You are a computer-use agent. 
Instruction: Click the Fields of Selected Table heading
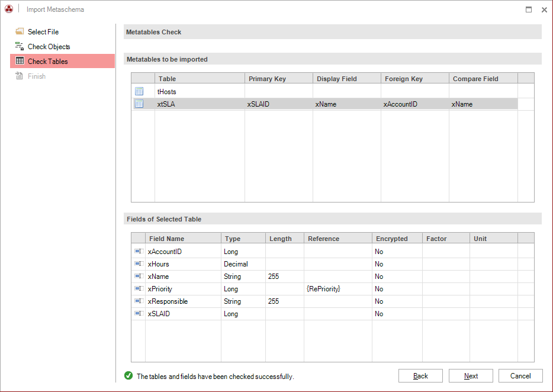164,219
